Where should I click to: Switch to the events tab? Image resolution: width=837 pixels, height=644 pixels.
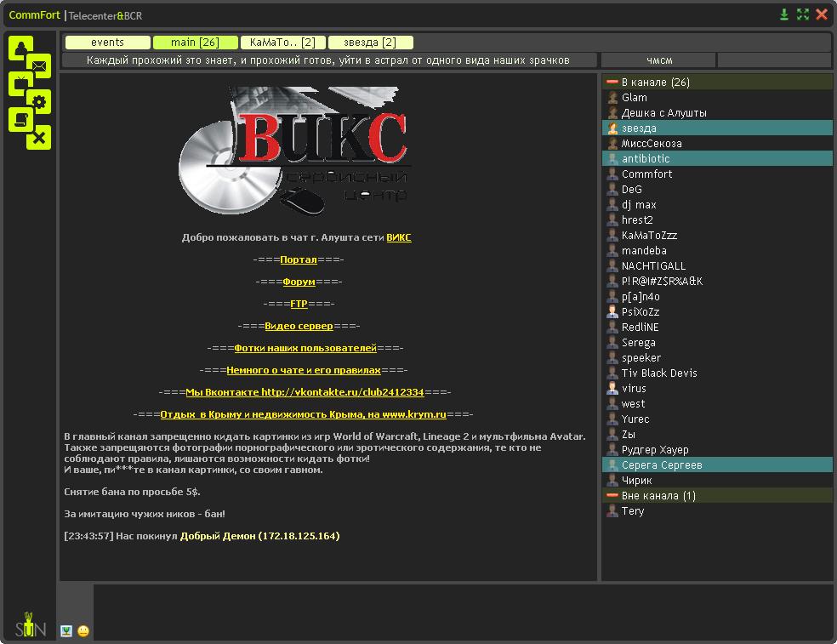(107, 43)
